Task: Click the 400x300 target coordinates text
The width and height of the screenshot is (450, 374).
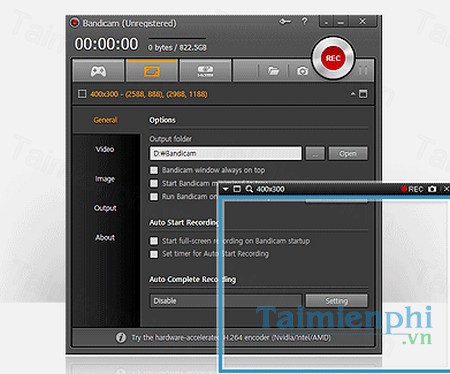Action: click(149, 94)
